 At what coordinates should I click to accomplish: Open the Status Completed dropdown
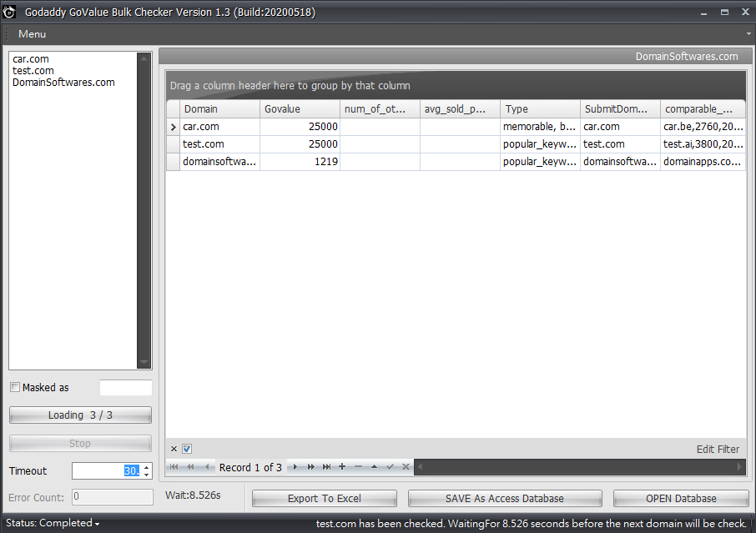pos(53,523)
